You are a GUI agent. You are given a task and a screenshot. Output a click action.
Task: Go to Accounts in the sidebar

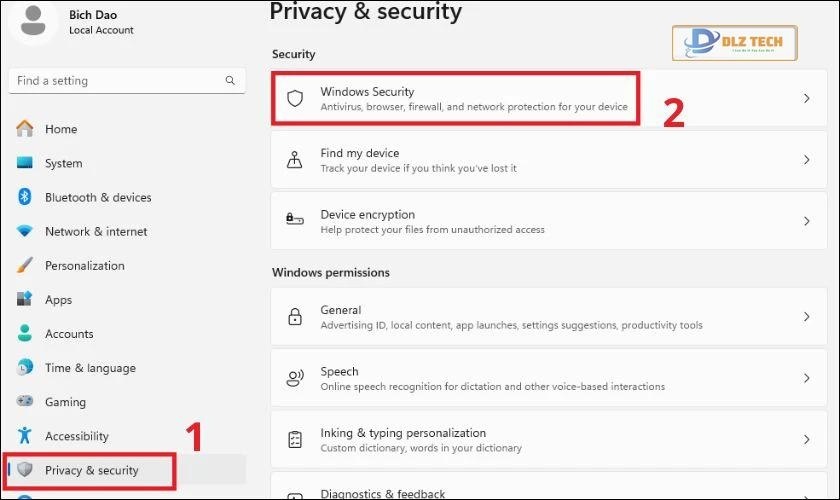pyautogui.click(x=69, y=334)
